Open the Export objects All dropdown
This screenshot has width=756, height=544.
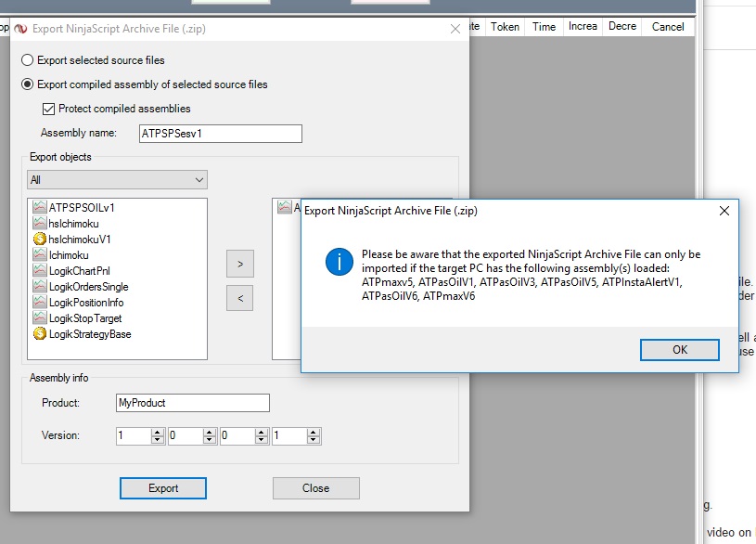[117, 179]
